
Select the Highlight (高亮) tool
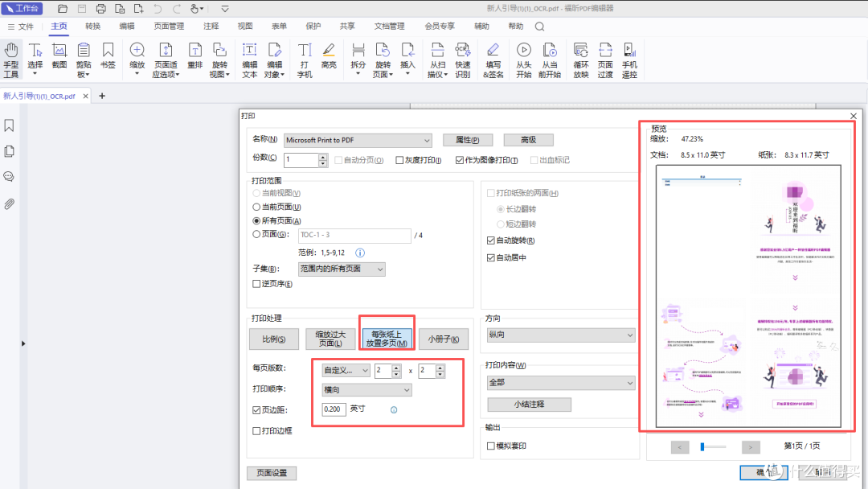tap(329, 56)
